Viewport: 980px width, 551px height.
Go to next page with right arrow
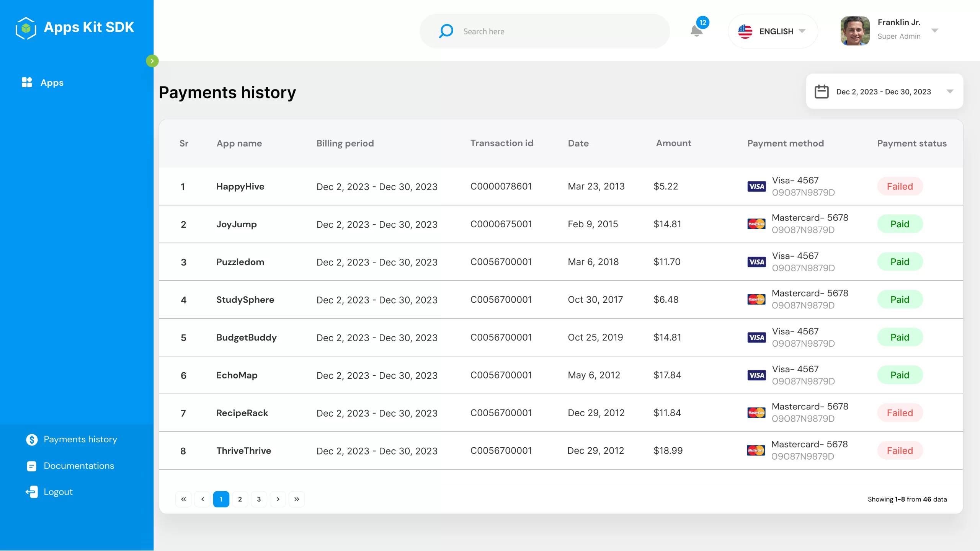(278, 499)
